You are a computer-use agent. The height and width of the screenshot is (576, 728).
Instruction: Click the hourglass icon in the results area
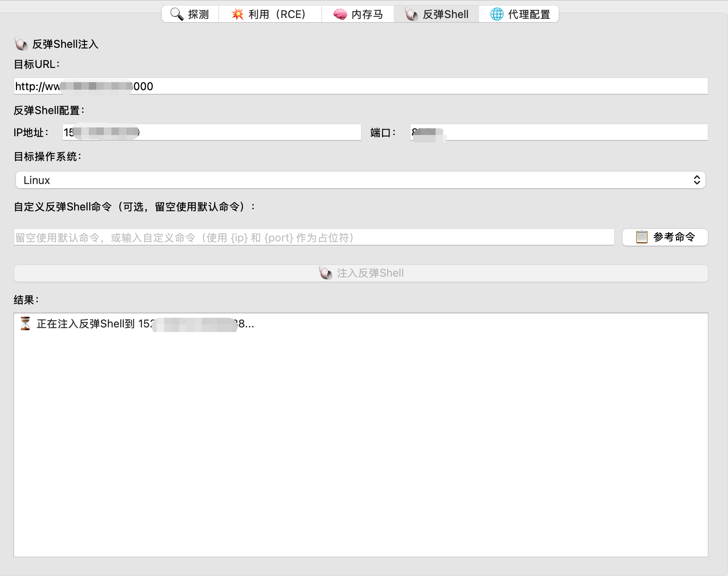(x=25, y=324)
